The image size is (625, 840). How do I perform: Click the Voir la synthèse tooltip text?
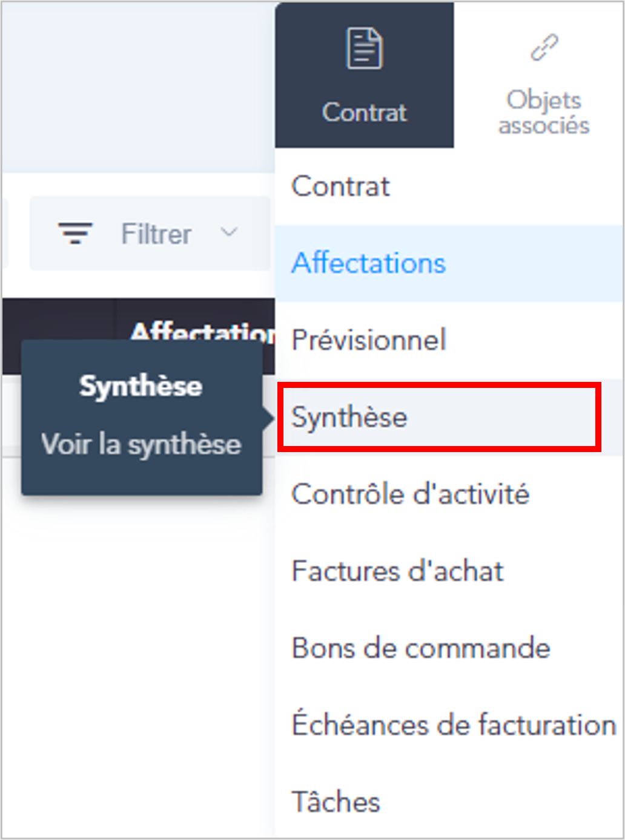coord(141,445)
